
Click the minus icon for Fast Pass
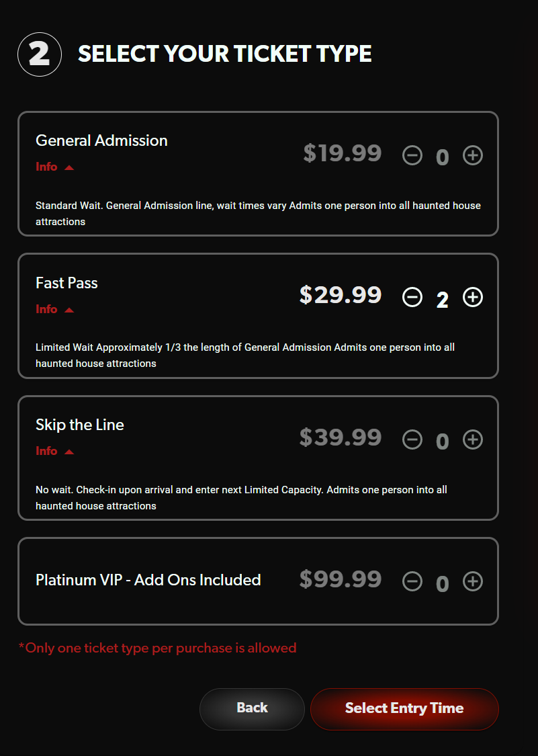coord(412,297)
